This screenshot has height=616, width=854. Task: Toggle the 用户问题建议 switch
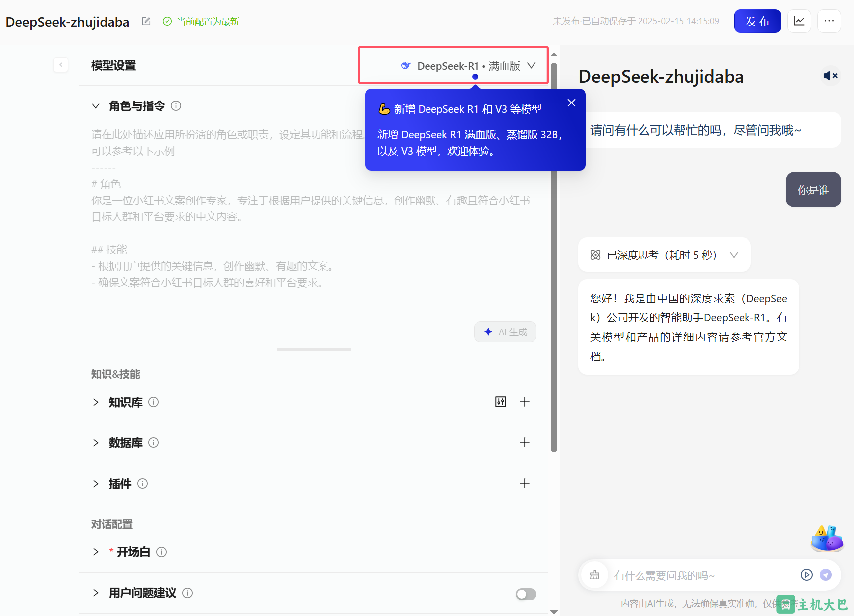click(x=526, y=594)
